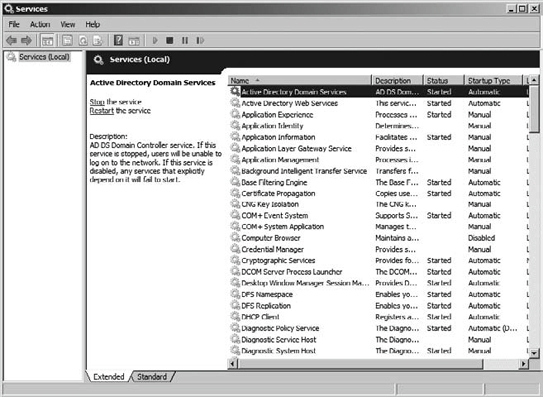
Task: Click the Pause Service toolbar icon
Action: pyautogui.click(x=185, y=41)
